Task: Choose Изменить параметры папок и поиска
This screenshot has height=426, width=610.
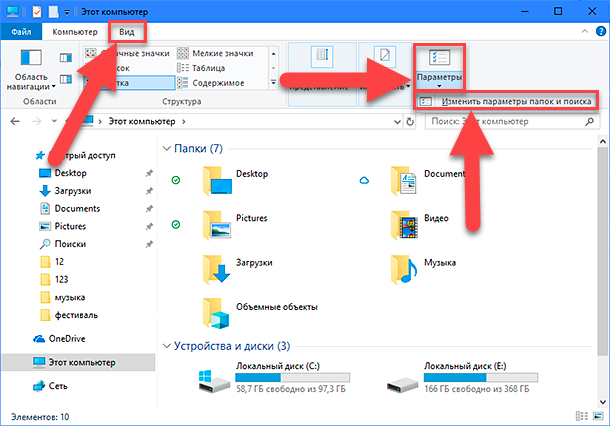Action: pos(506,102)
